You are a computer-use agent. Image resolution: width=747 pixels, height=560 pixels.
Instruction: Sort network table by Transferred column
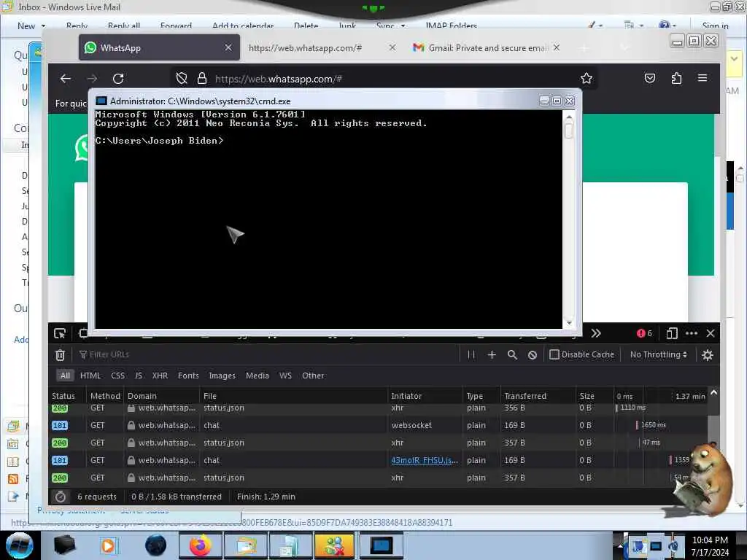pos(538,396)
